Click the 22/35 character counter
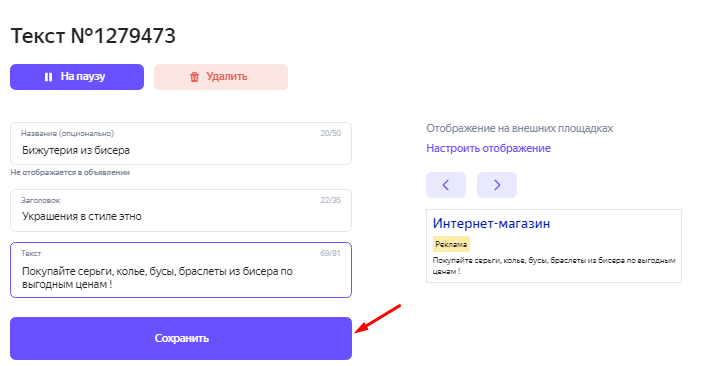 (331, 200)
